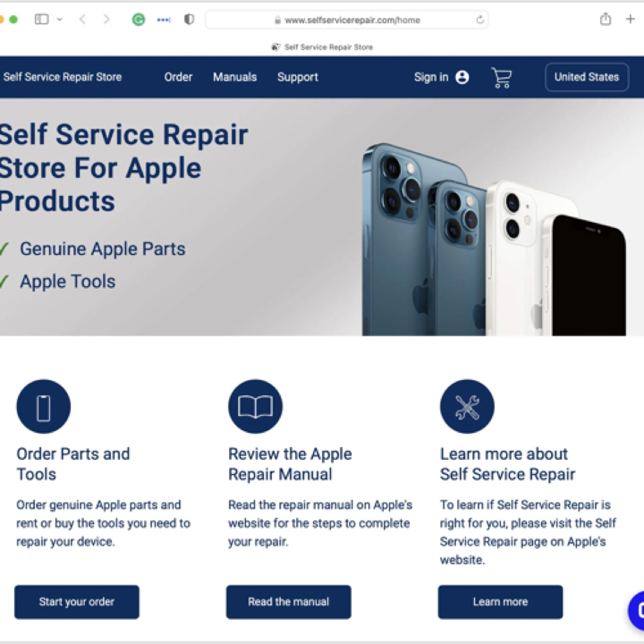This screenshot has height=644, width=644.
Task: Open the shopping cart icon
Action: (x=501, y=77)
